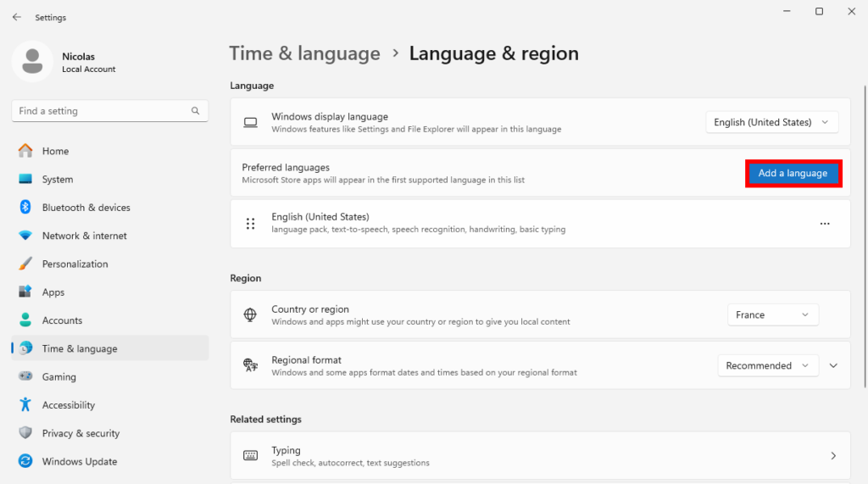Open the Windows display language dropdown

771,122
